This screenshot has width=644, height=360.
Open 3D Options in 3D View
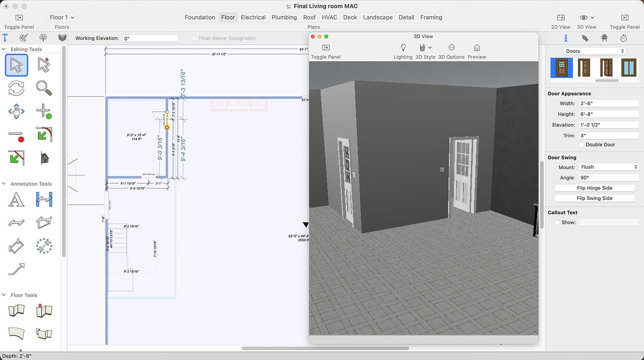(x=451, y=48)
